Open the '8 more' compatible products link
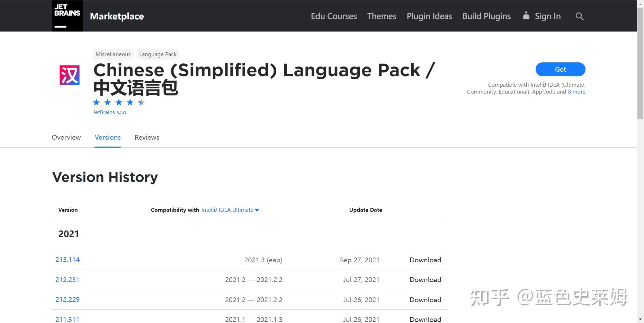644x323 pixels. (576, 92)
